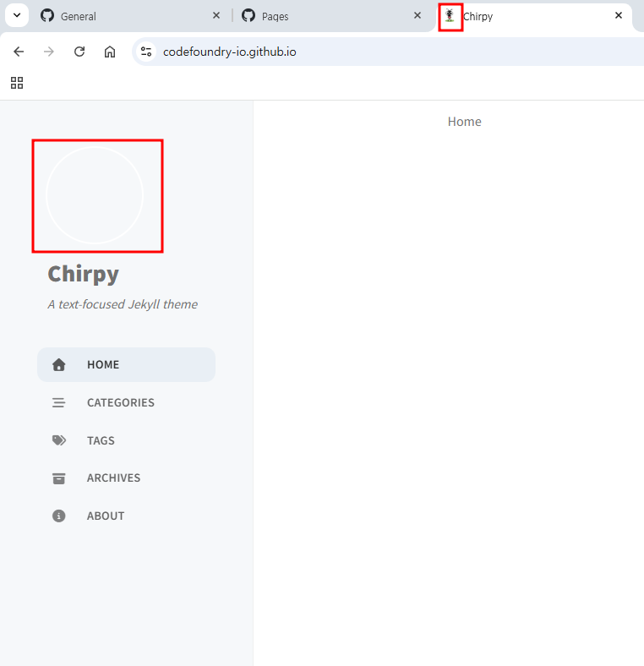Open the browser home page button
The width and height of the screenshot is (644, 666).
110,52
